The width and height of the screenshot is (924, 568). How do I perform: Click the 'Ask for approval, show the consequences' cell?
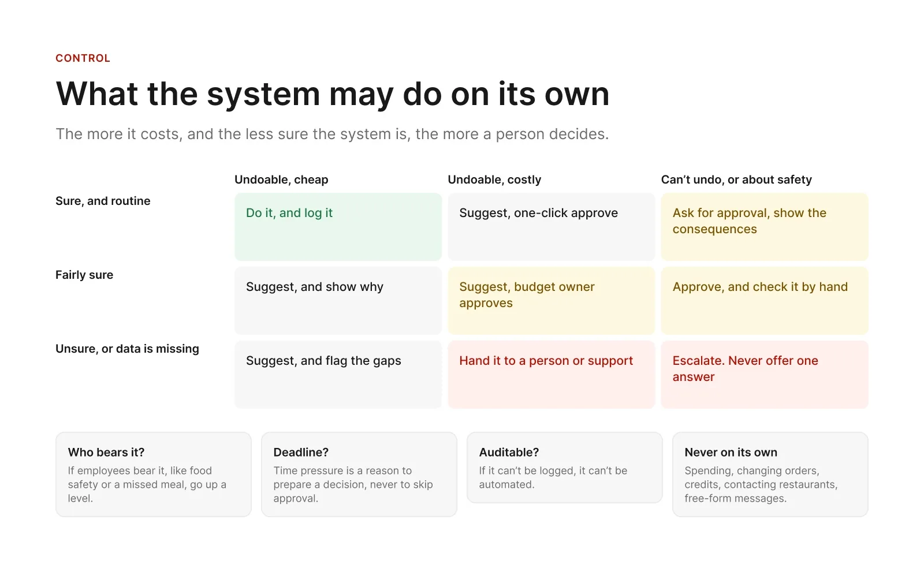point(765,227)
